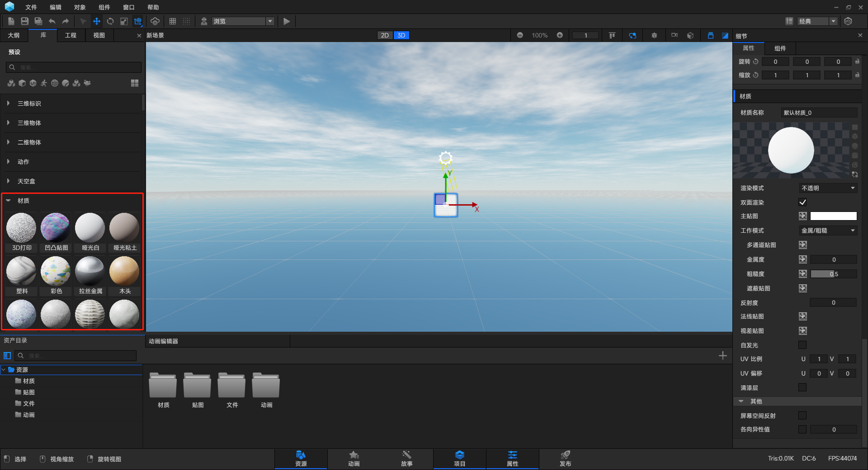Click the camera icon in viewport bar
This screenshot has height=470, width=868.
point(675,35)
